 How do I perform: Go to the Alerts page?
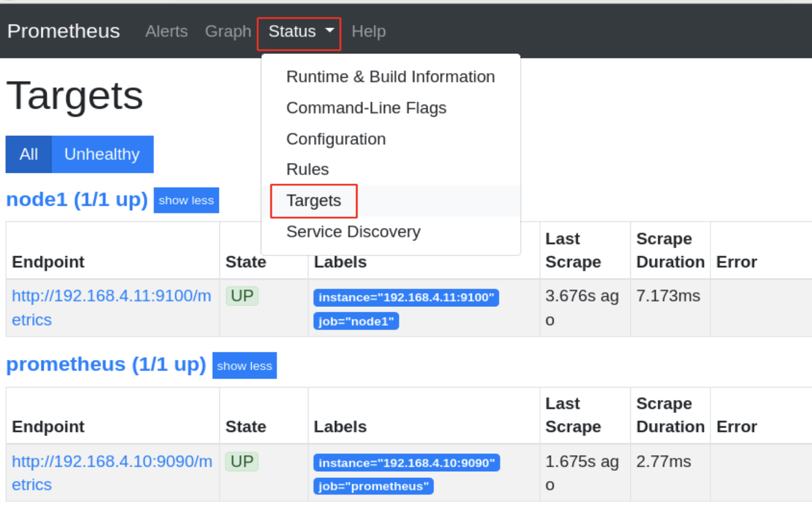(166, 32)
